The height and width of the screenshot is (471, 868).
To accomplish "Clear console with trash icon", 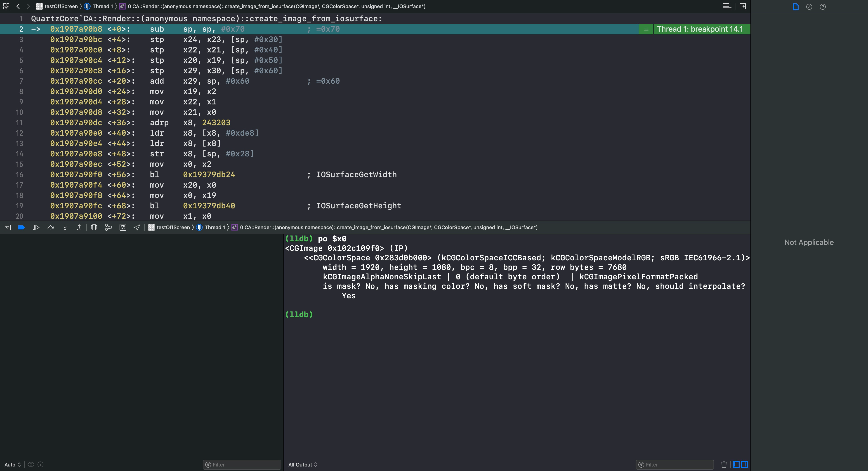I will (724, 465).
